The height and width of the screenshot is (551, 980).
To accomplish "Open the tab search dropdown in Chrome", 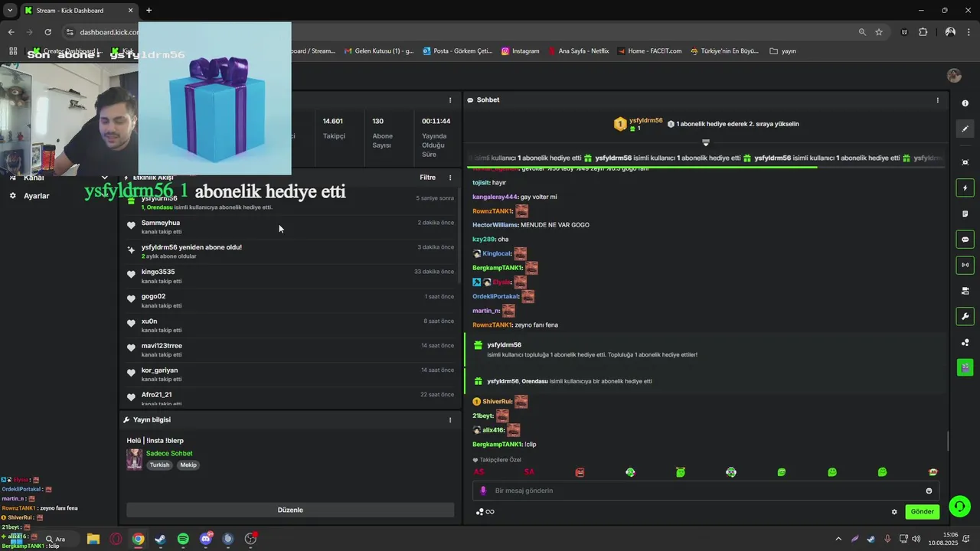I will click(10, 10).
